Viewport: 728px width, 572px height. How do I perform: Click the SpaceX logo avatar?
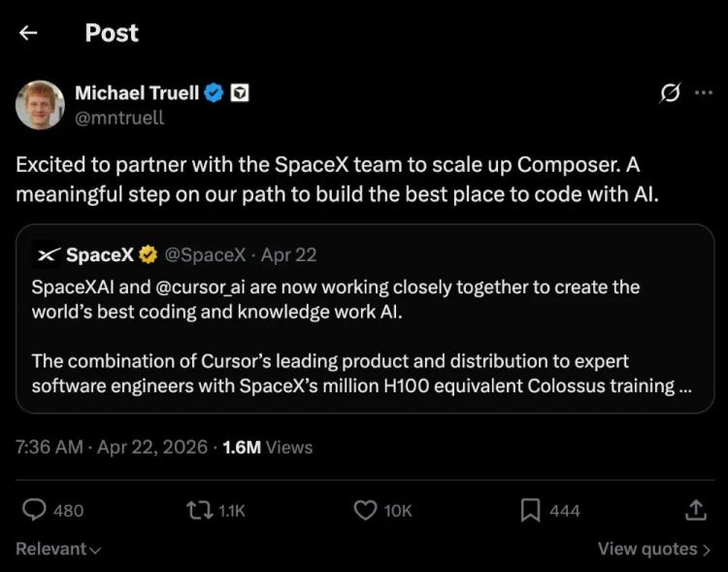coord(49,254)
